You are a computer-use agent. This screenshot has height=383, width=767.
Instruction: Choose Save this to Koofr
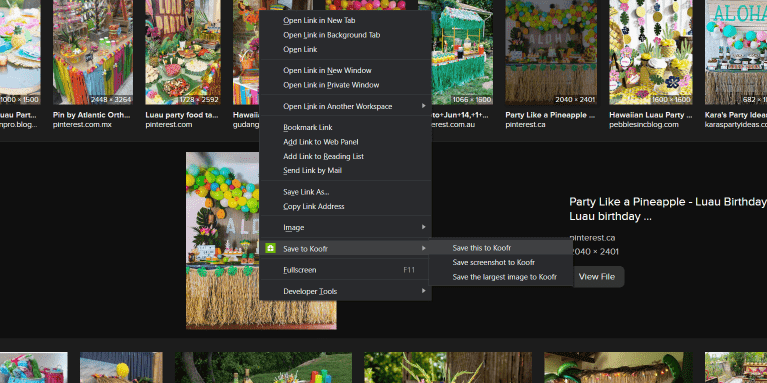(x=500, y=248)
